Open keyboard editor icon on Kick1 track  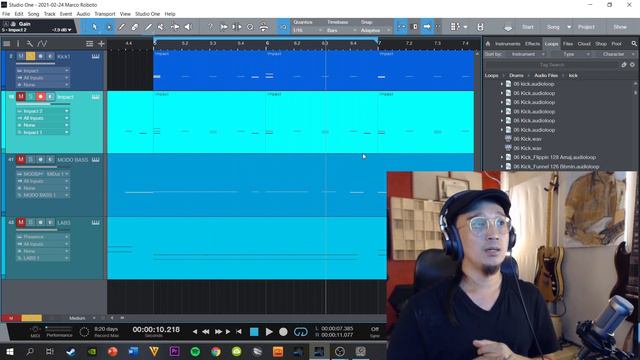coord(96,56)
